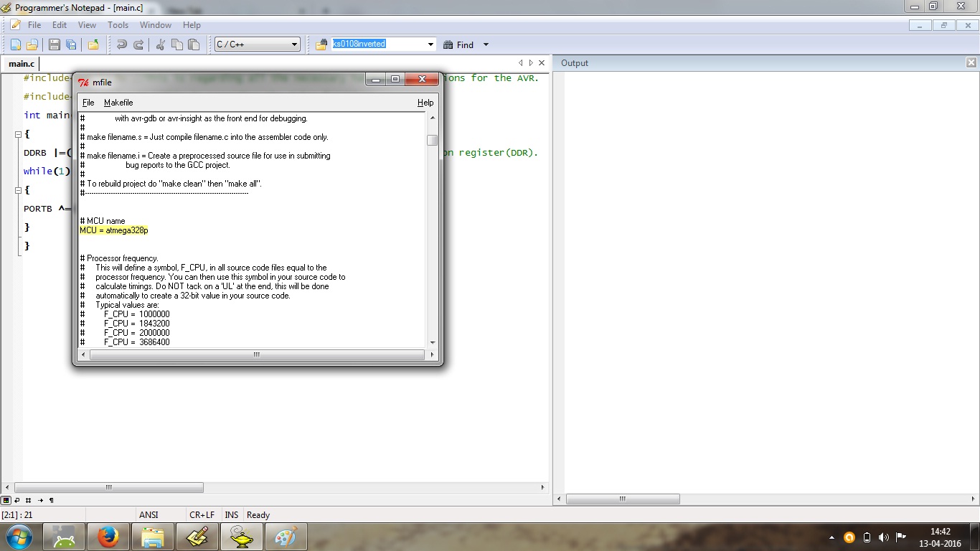This screenshot has height=551, width=980.
Task: Open the Tools menu
Action: (x=118, y=25)
